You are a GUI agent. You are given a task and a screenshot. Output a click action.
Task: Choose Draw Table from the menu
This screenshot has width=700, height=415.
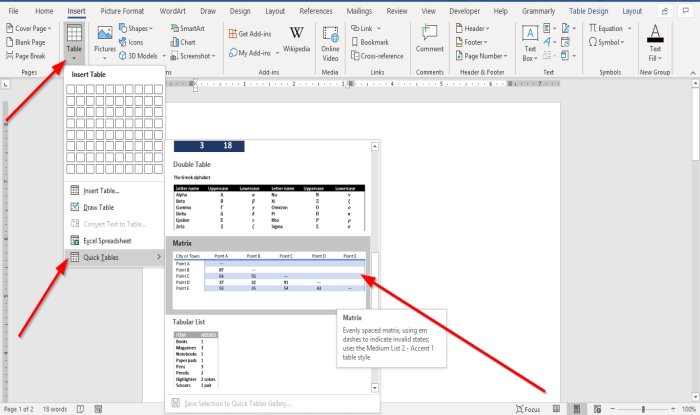click(x=114, y=208)
